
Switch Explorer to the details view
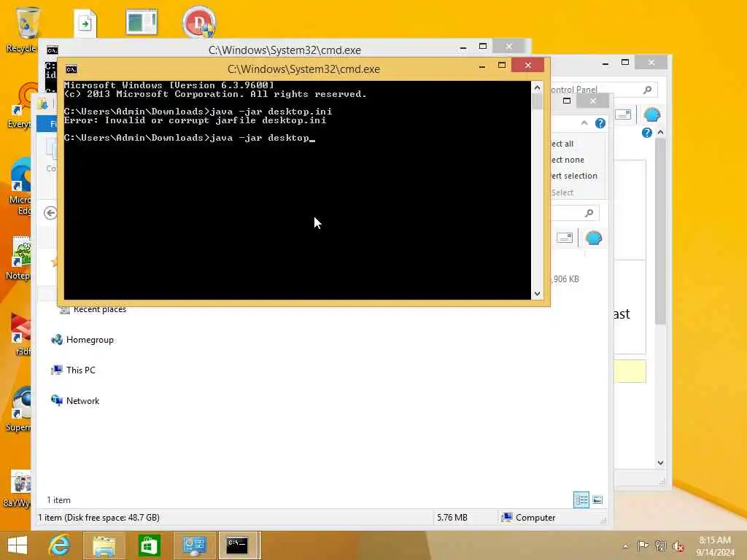(581, 499)
